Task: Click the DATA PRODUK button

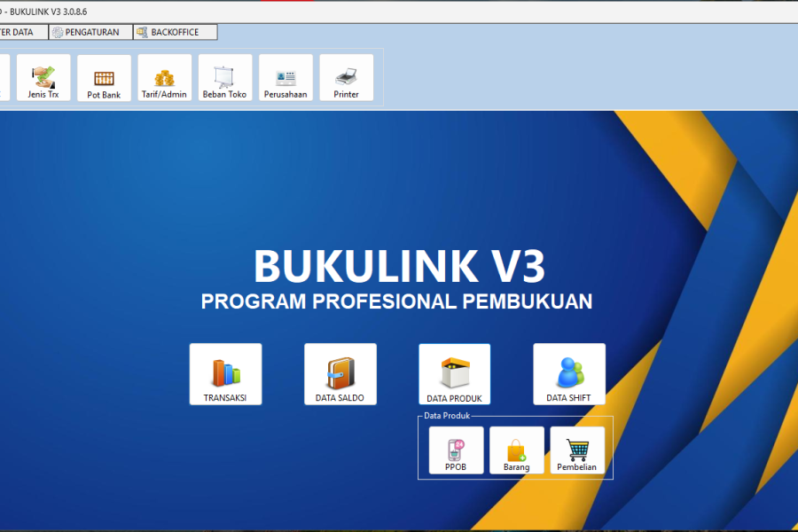Action: coord(455,374)
